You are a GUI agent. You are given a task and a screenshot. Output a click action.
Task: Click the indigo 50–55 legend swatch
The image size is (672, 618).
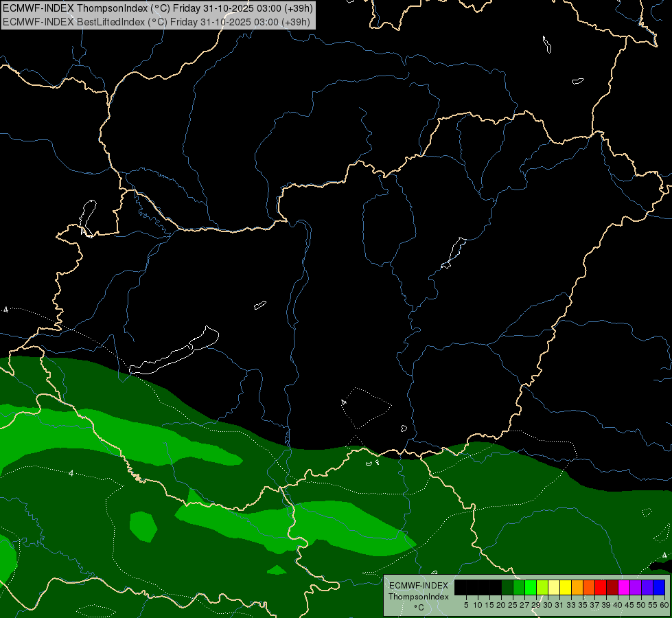click(x=647, y=587)
